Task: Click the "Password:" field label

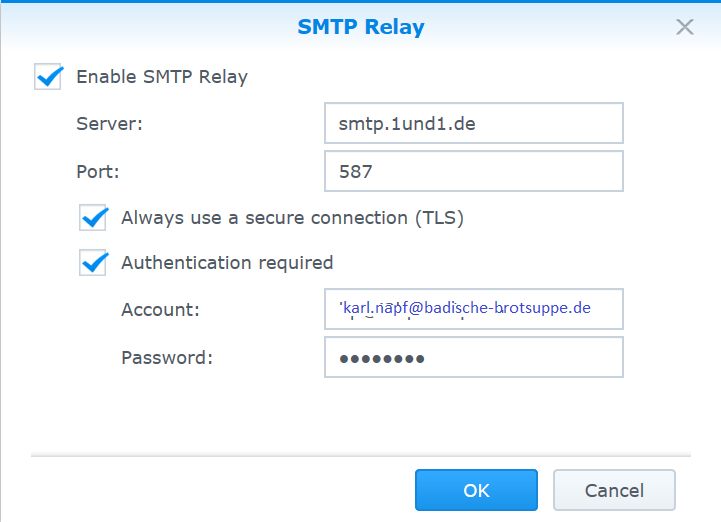Action: pos(166,357)
